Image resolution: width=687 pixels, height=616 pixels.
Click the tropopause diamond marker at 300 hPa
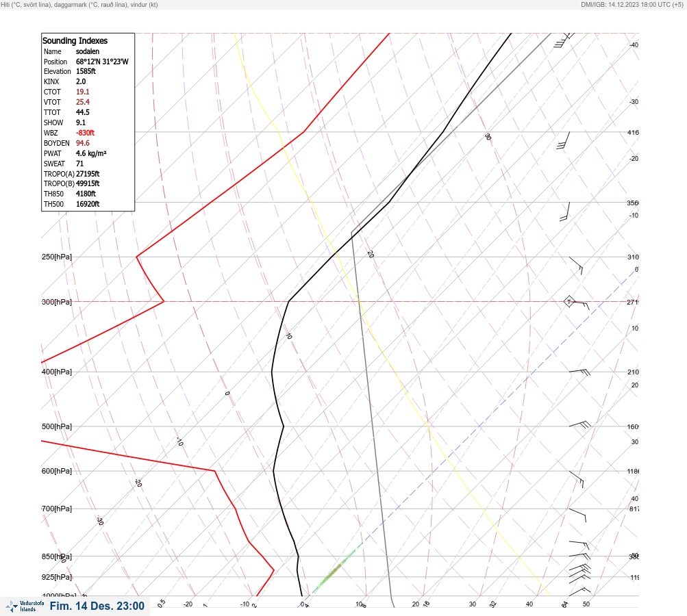569,301
